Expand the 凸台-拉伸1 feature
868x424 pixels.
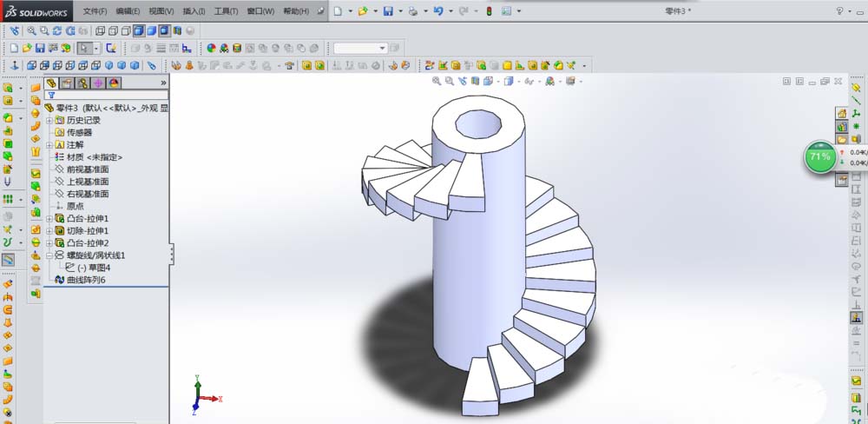click(49, 218)
